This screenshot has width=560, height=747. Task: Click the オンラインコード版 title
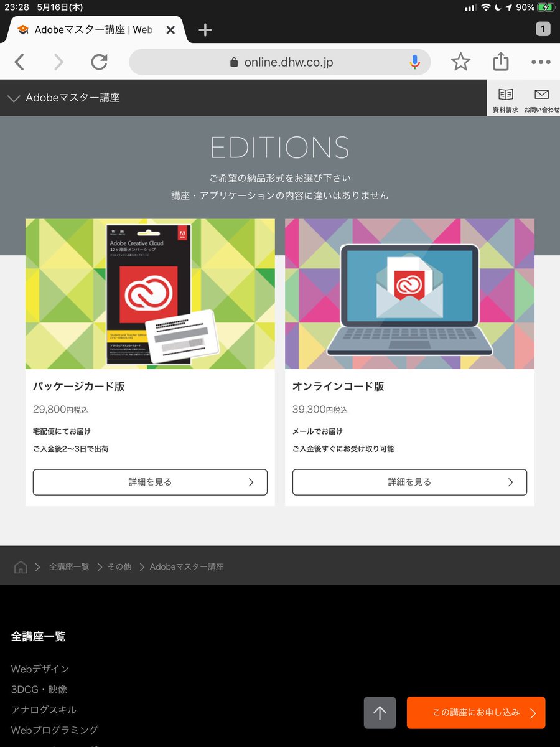(x=338, y=387)
